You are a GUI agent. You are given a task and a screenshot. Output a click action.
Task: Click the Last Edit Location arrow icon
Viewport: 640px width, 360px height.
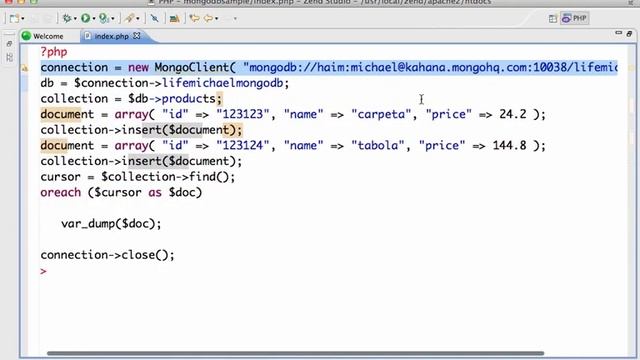point(194,18)
